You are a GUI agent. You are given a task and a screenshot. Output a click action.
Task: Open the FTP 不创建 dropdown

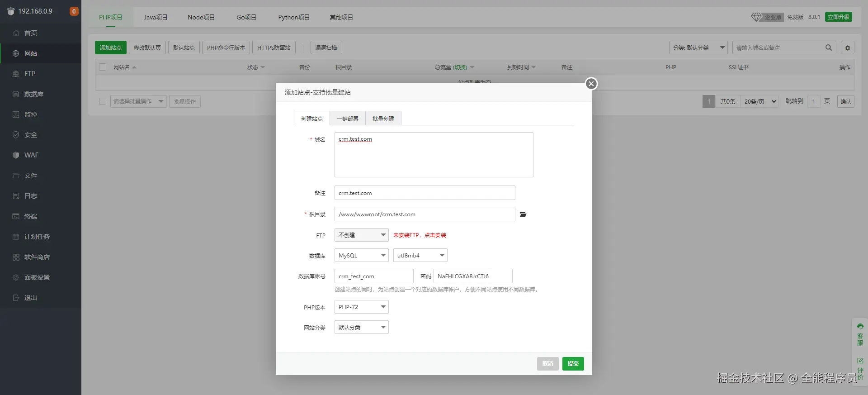[362, 235]
